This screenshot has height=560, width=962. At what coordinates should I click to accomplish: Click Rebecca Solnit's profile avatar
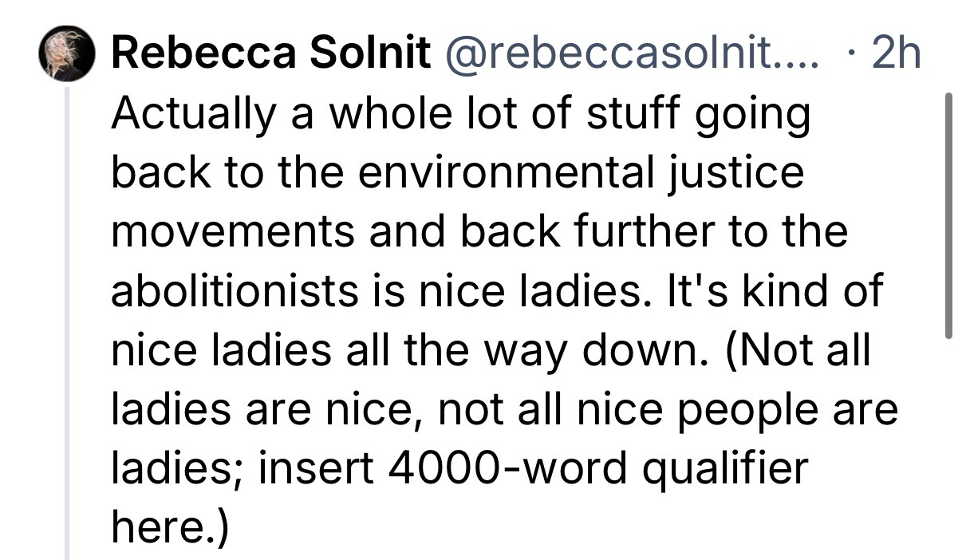coord(65,55)
